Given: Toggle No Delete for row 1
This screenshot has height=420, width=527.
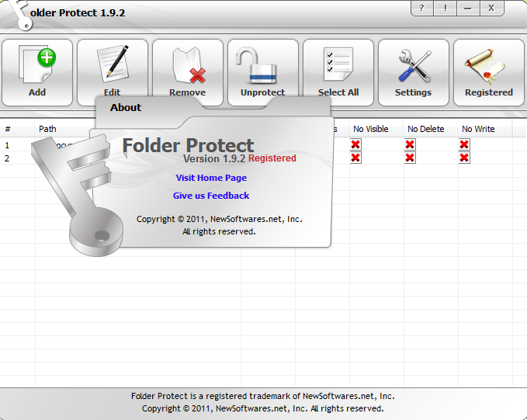Looking at the screenshot, I should coord(410,144).
